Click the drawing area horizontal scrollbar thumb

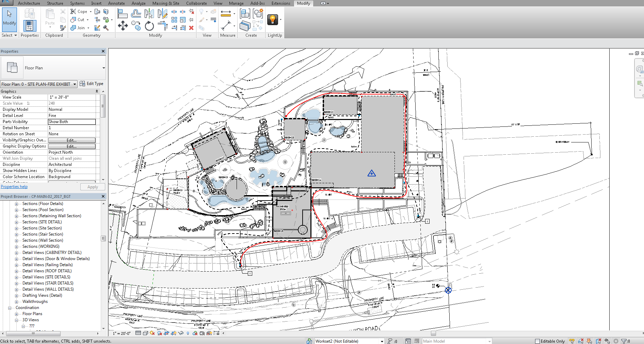433,333
